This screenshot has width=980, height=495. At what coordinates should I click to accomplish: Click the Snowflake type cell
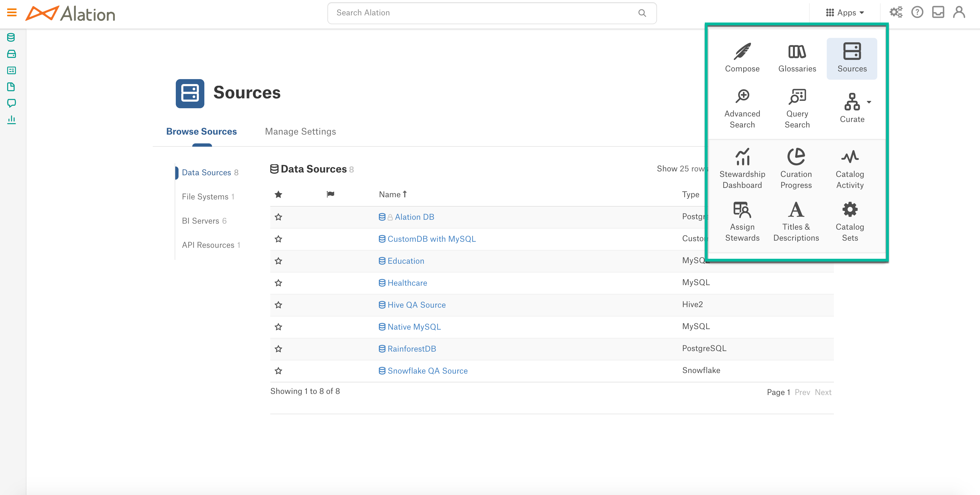(701, 370)
